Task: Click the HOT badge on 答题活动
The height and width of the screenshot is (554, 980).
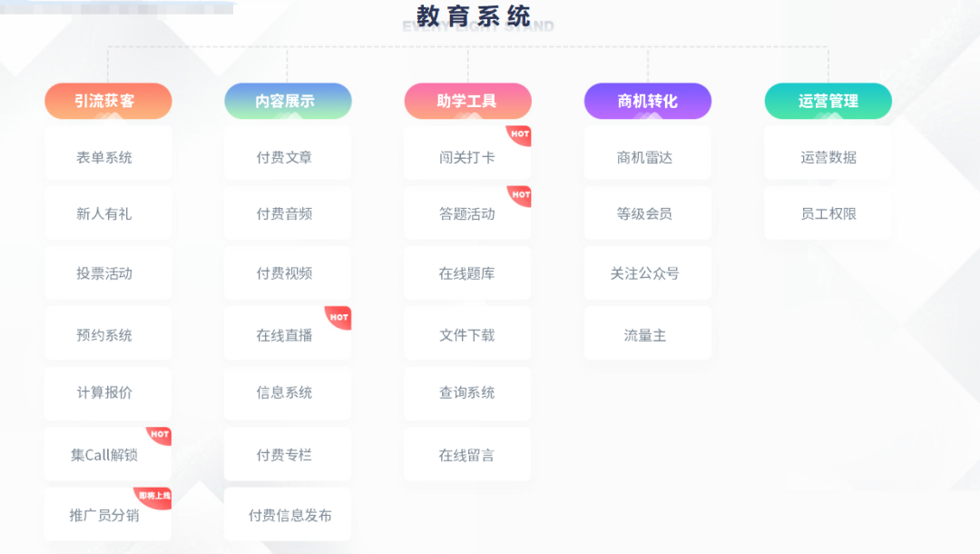Action: click(x=520, y=194)
